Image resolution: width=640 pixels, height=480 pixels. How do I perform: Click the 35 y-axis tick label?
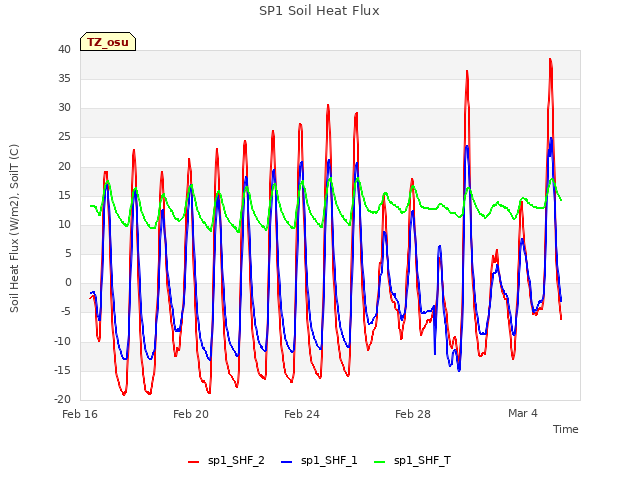(x=64, y=78)
